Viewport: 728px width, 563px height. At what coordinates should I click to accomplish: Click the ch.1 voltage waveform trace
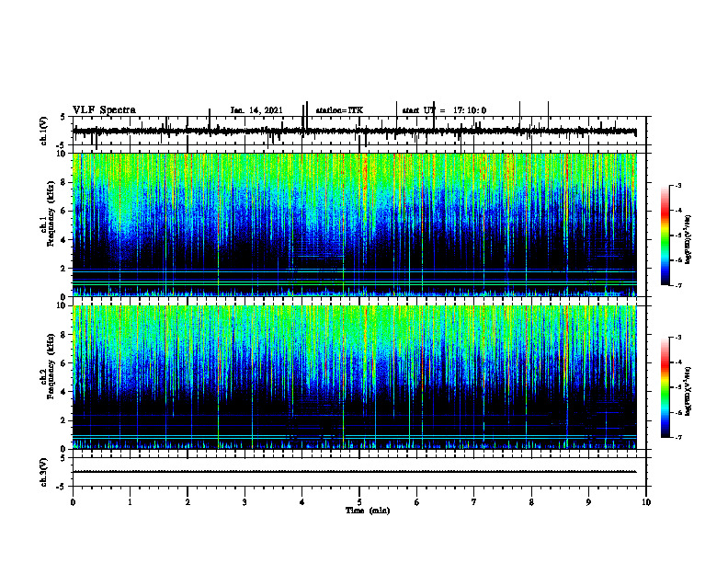click(354, 132)
